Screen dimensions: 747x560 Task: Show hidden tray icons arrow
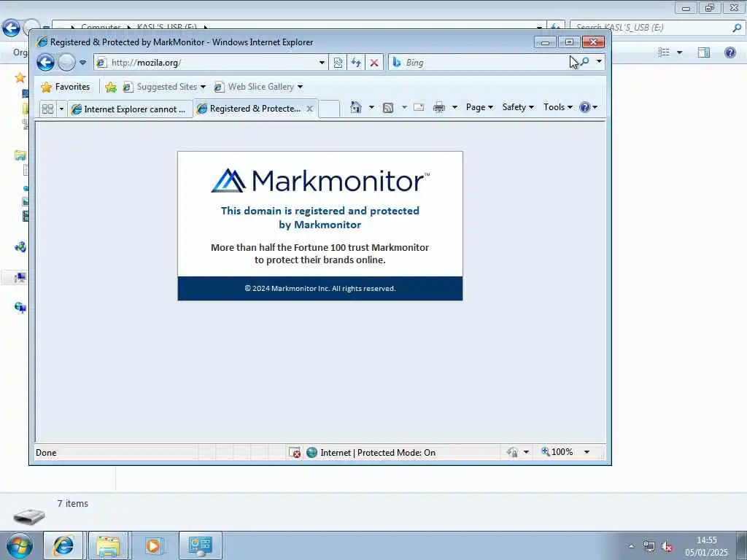click(632, 546)
